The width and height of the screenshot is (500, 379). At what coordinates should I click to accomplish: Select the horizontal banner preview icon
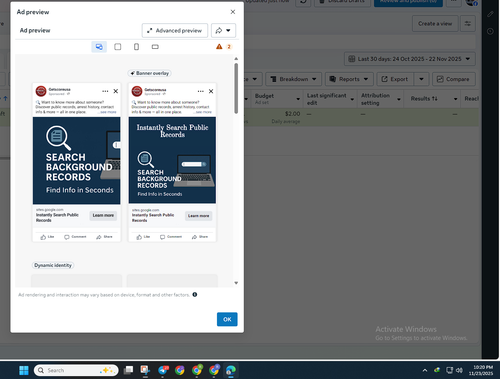click(155, 47)
